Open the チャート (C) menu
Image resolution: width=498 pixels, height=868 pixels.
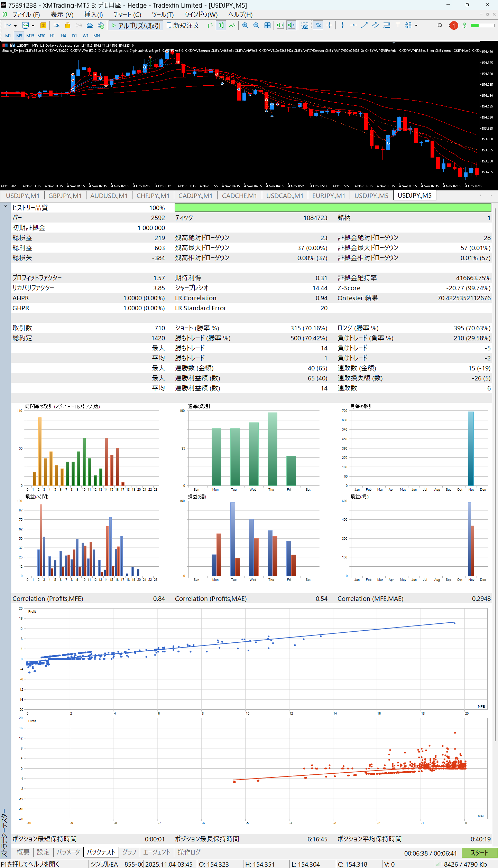click(127, 15)
